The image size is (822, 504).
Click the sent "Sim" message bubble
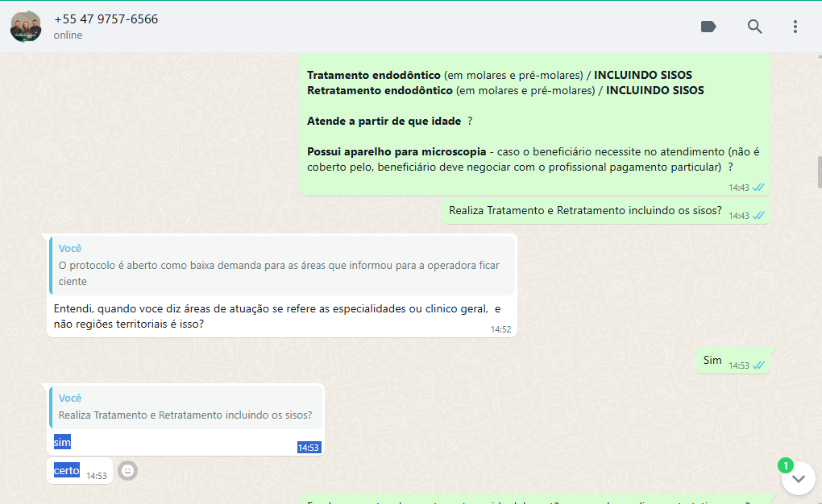click(x=733, y=361)
